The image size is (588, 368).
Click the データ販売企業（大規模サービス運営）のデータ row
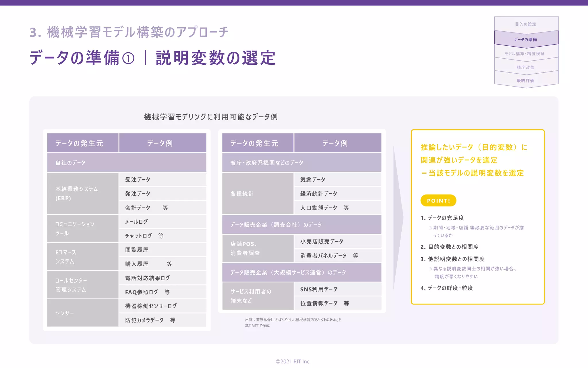pyautogui.click(x=302, y=272)
